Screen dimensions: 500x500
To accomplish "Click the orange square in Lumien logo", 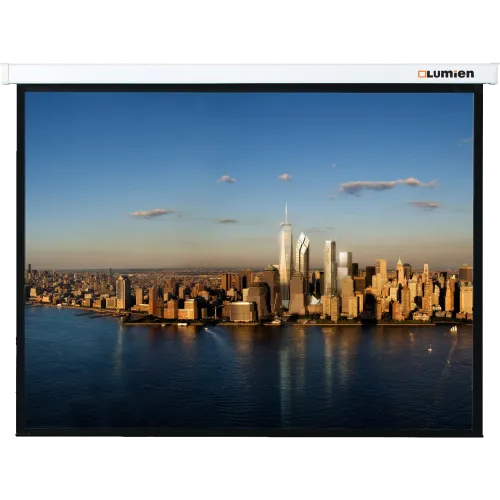I will click(x=422, y=74).
